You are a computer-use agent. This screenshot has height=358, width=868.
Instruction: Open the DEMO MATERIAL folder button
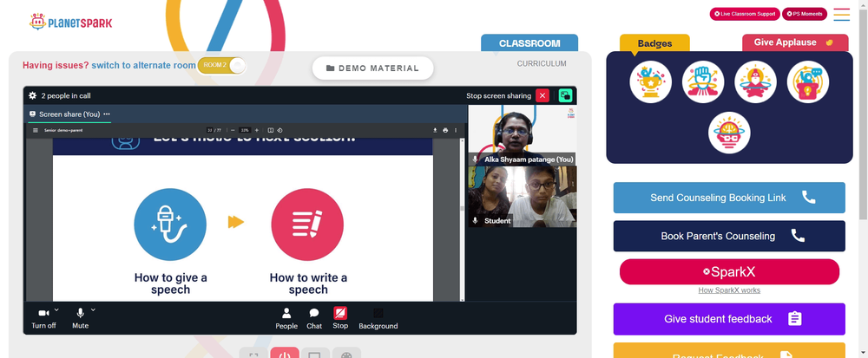pos(372,68)
